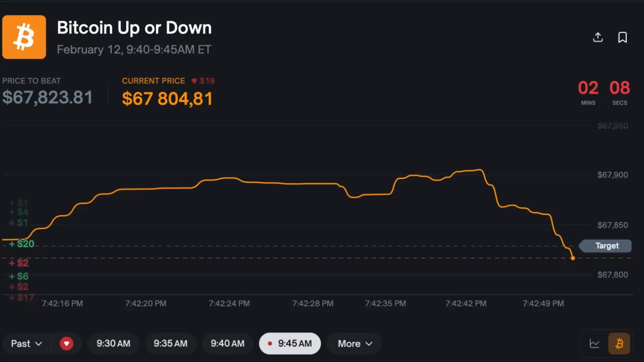Select the Bitcoin price chart toggle

point(619,344)
